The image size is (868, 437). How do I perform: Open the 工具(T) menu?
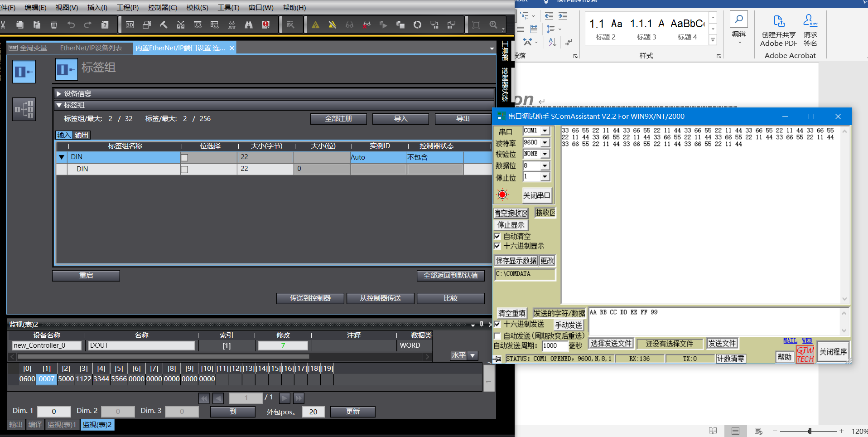coord(228,8)
